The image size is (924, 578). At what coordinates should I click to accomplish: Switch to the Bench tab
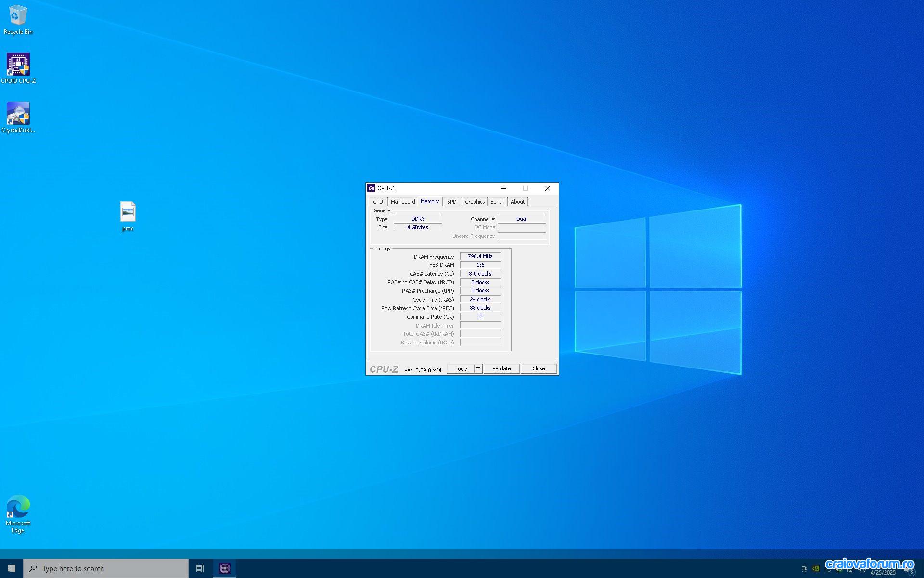coord(498,202)
